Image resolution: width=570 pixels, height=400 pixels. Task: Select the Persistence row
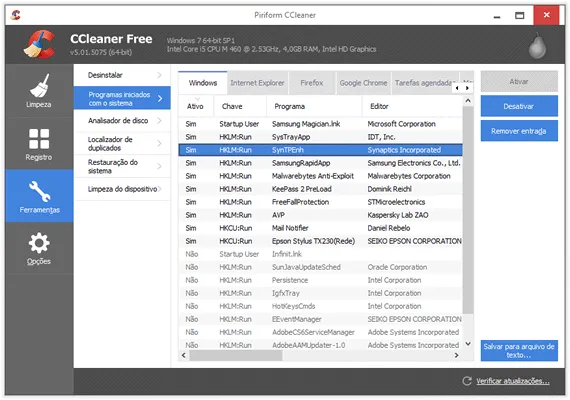[321, 280]
